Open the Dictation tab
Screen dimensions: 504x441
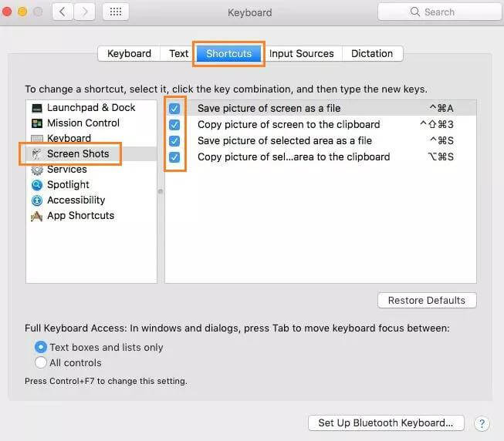pyautogui.click(x=372, y=54)
